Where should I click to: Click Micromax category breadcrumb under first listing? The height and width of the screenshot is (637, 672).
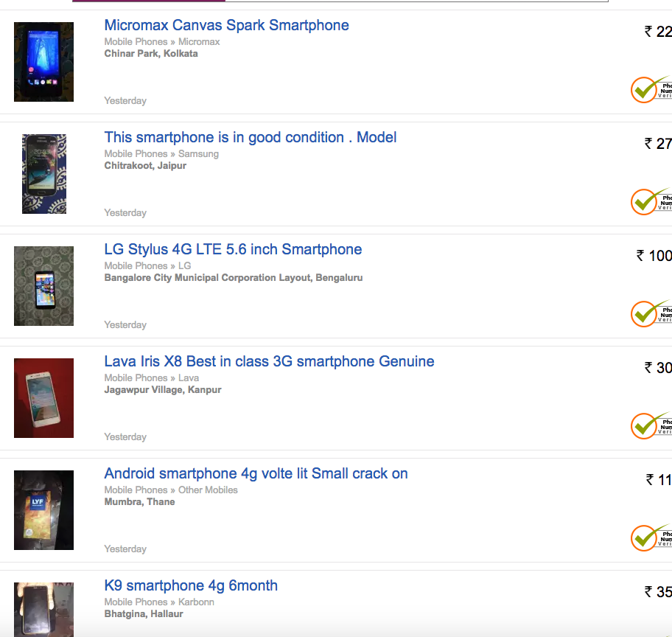[x=199, y=42]
